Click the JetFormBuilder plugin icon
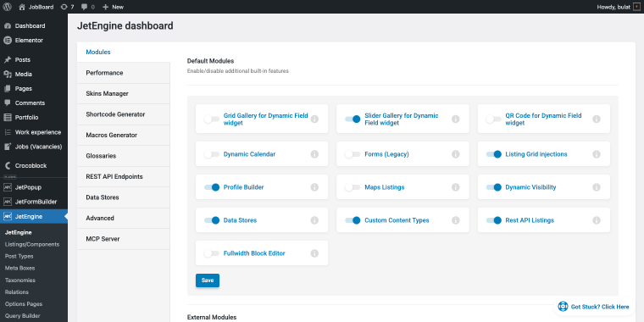This screenshot has width=644, height=322. (x=8, y=202)
